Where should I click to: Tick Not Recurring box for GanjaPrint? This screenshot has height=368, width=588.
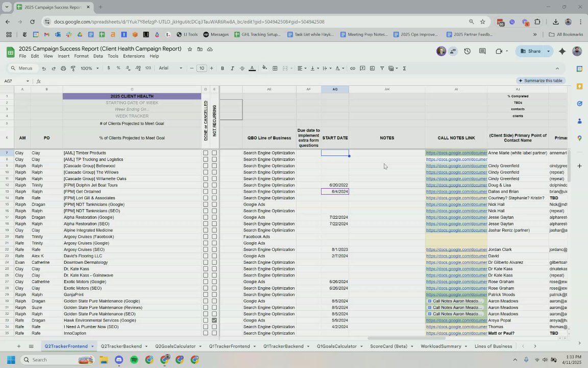click(x=214, y=294)
